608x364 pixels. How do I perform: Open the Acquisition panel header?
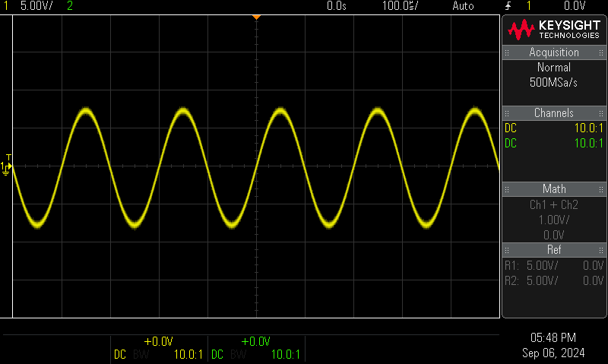(554, 52)
